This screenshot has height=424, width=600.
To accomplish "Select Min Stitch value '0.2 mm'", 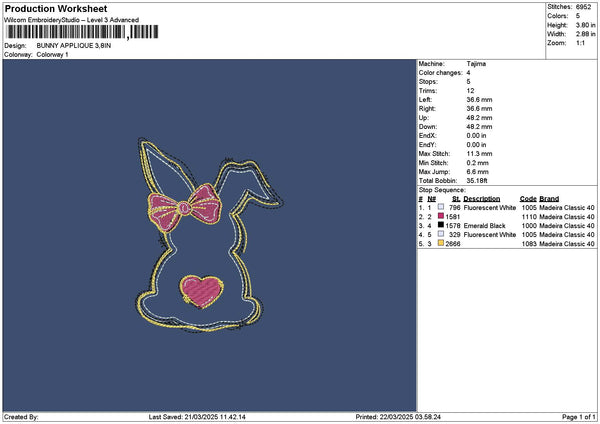I will [478, 163].
